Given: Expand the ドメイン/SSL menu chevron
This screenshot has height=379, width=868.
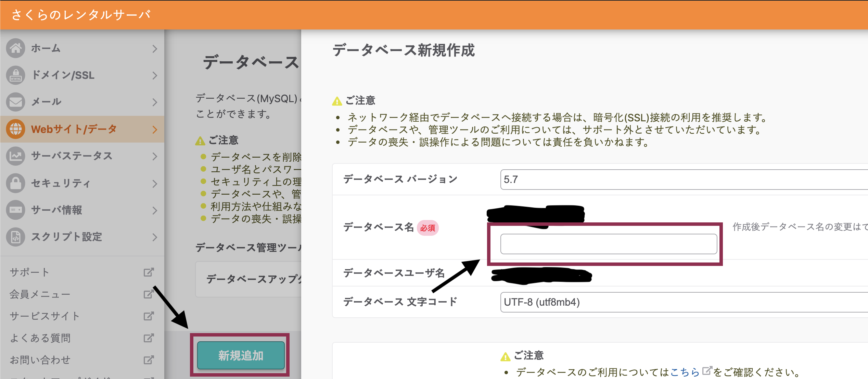Looking at the screenshot, I should 155,75.
